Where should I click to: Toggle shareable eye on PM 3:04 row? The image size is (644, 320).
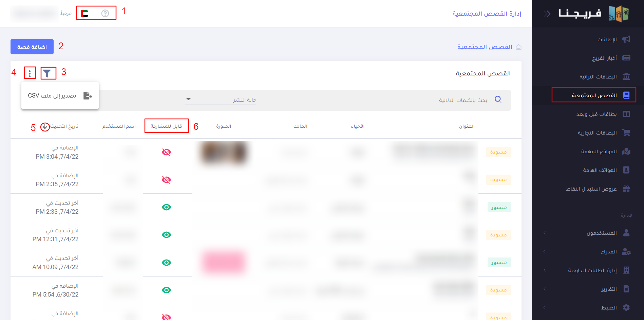[166, 152]
